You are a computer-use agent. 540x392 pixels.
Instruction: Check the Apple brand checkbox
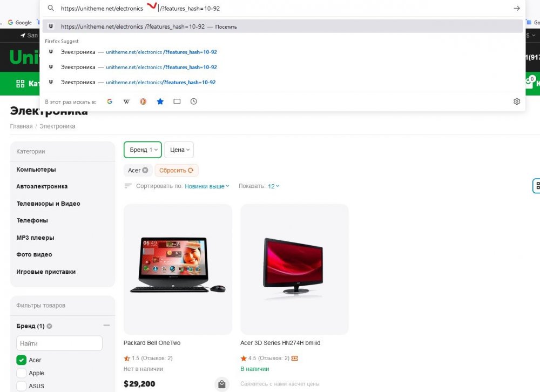click(x=22, y=373)
